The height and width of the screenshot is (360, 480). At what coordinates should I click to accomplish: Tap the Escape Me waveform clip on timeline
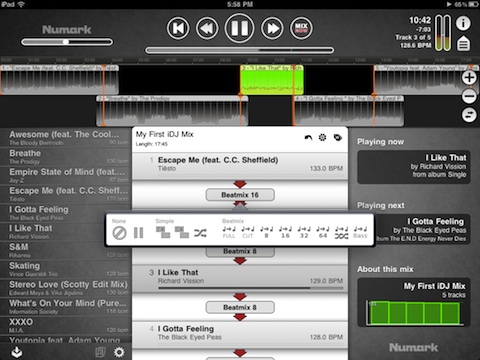tap(59, 80)
